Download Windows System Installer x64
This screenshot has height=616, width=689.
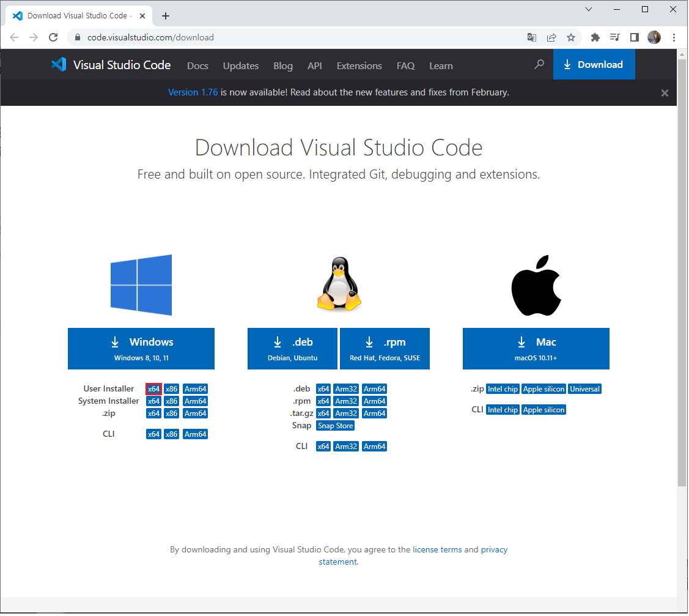(154, 401)
